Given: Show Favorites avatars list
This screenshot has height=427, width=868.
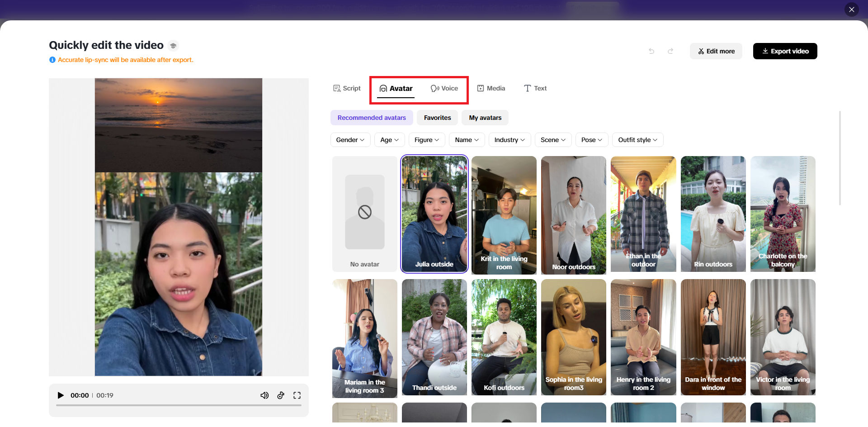Looking at the screenshot, I should click(437, 118).
